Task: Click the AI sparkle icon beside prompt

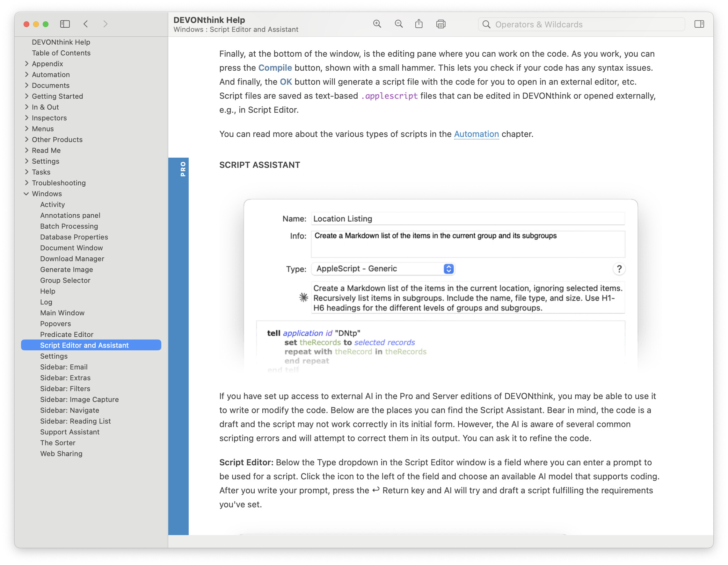Action: [x=303, y=297]
